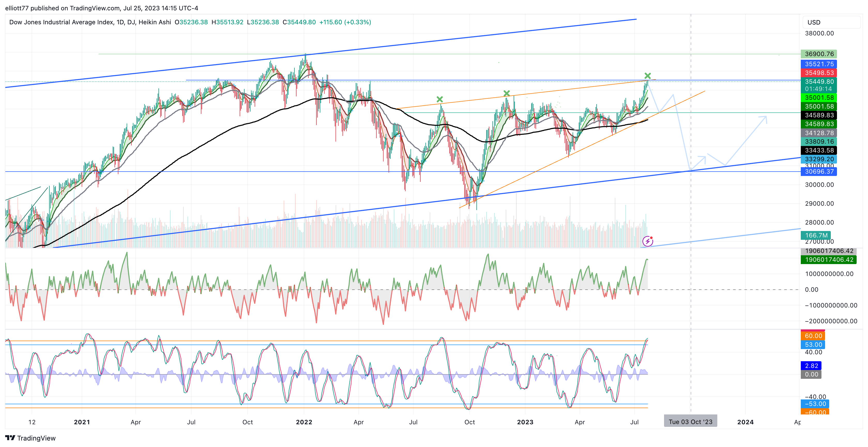Select the blue 53.00 oscillator level label
The height and width of the screenshot is (447, 868).
pos(813,345)
